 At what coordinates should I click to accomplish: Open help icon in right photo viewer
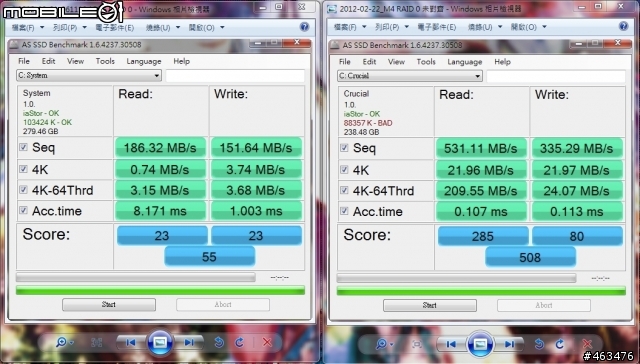tap(623, 27)
